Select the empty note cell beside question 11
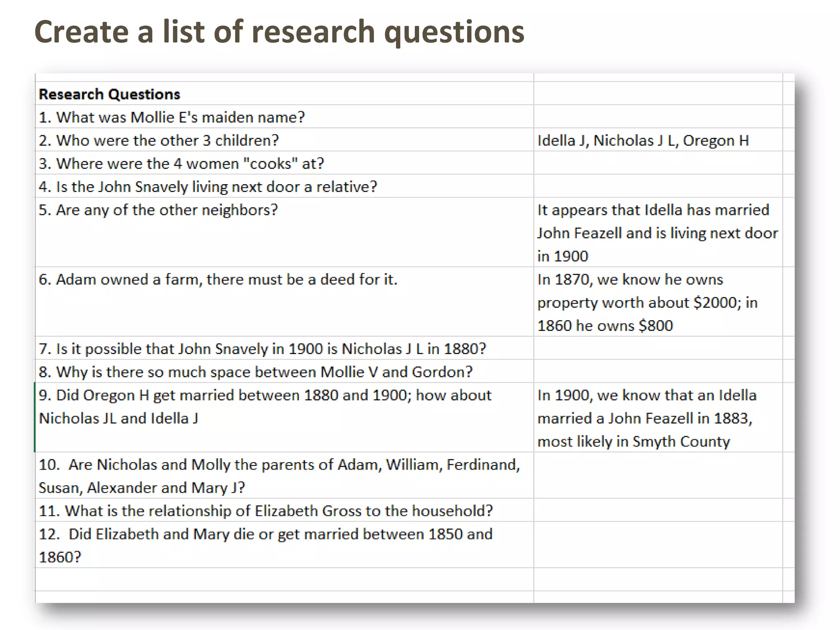 tap(658, 510)
